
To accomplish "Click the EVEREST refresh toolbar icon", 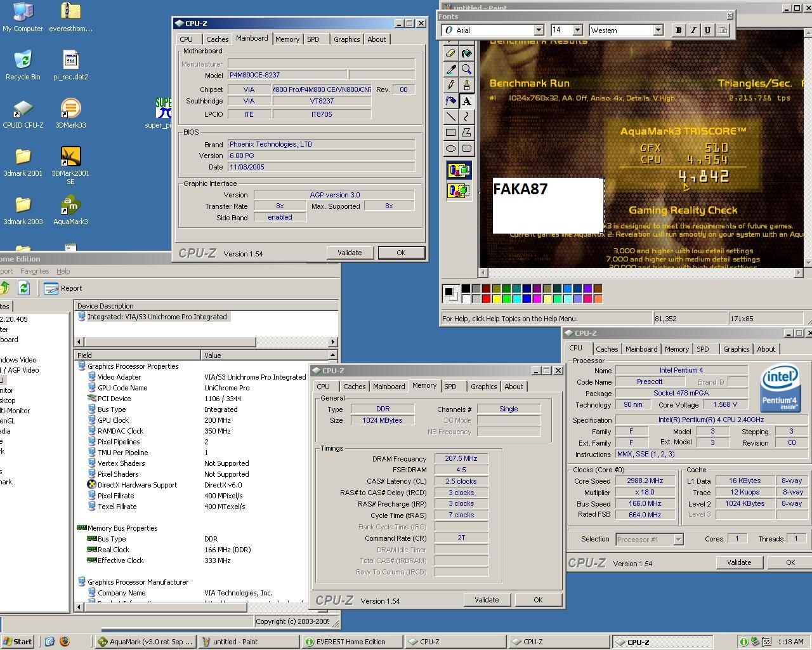I will click(23, 288).
